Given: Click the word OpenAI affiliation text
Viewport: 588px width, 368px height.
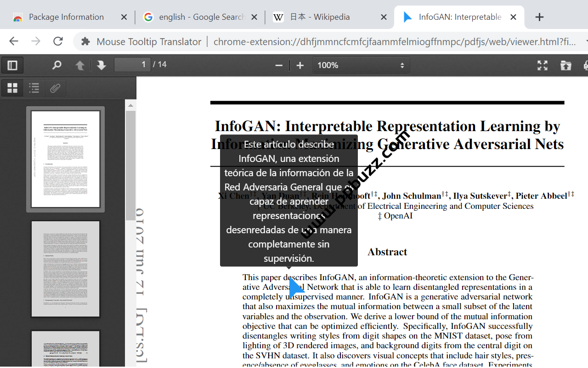Looking at the screenshot, I should pos(398,215).
